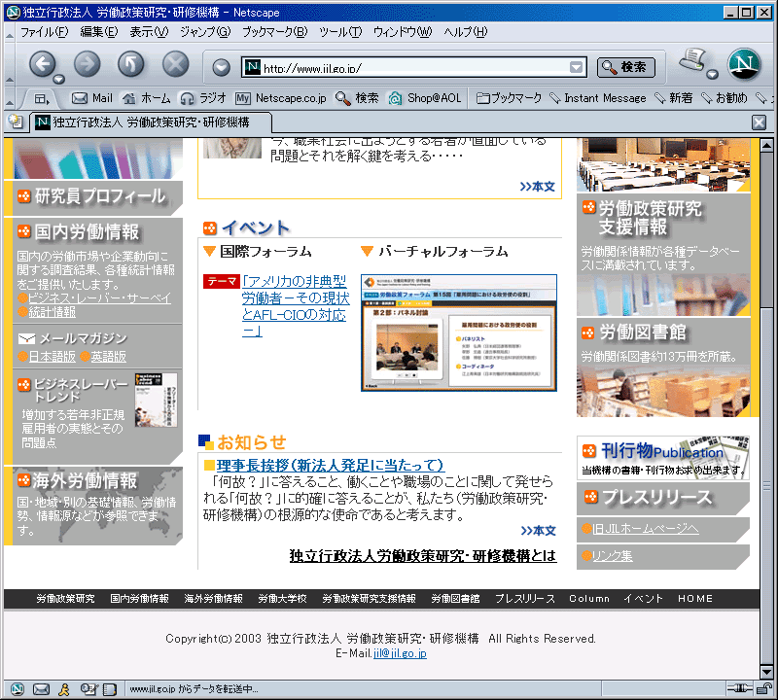Open Instant Message bookmark on personal toolbar

pyautogui.click(x=598, y=98)
